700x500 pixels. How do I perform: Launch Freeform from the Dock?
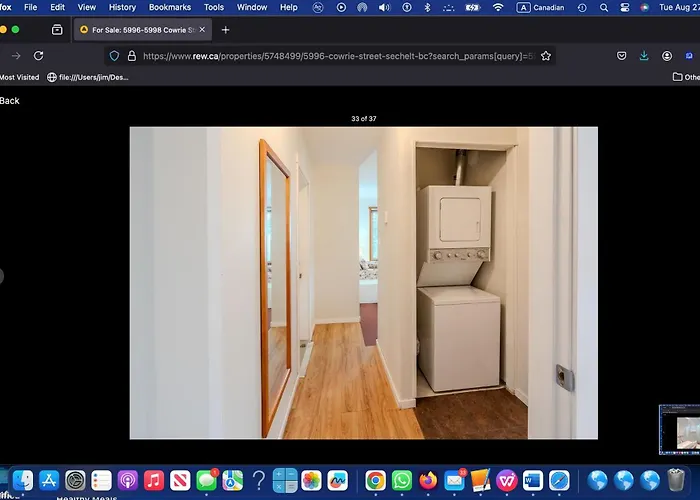(x=338, y=481)
